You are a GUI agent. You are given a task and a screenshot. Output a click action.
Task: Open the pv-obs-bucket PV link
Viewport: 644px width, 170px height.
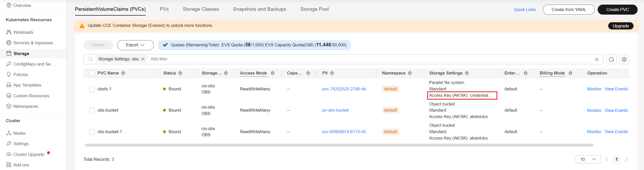pos(335,110)
